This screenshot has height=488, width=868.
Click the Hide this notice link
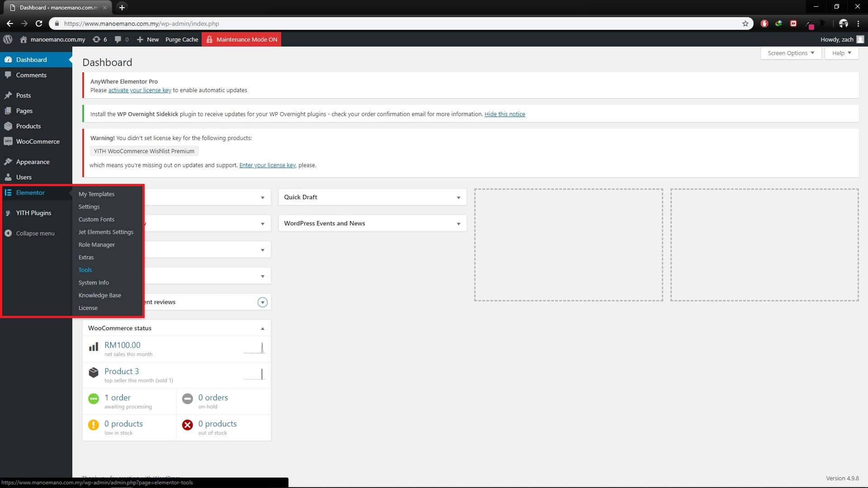[505, 114]
